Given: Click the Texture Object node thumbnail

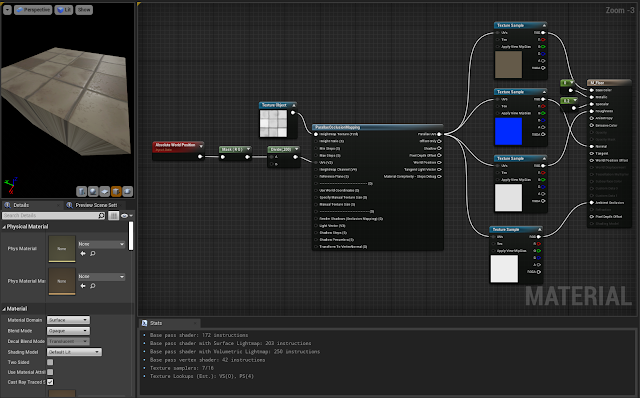Looking at the screenshot, I should 273,123.
